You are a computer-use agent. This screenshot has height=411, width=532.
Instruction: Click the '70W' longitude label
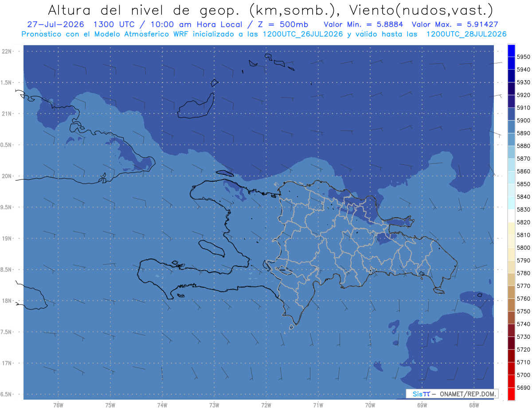[370, 405]
